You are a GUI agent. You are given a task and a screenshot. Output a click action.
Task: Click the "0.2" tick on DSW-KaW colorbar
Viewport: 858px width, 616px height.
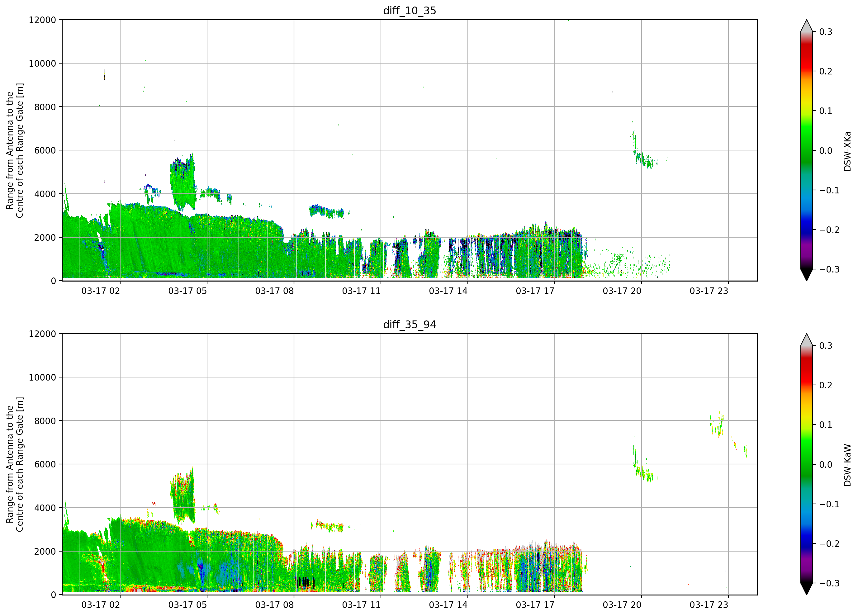826,385
